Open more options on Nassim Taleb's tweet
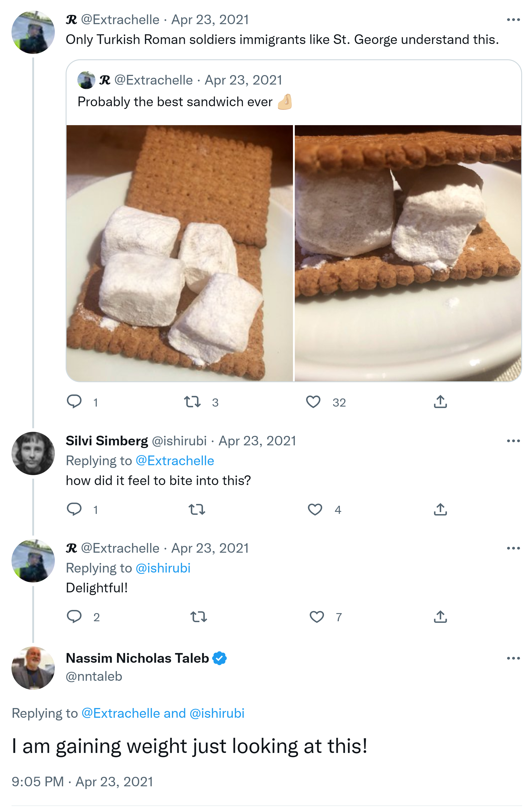 (513, 658)
